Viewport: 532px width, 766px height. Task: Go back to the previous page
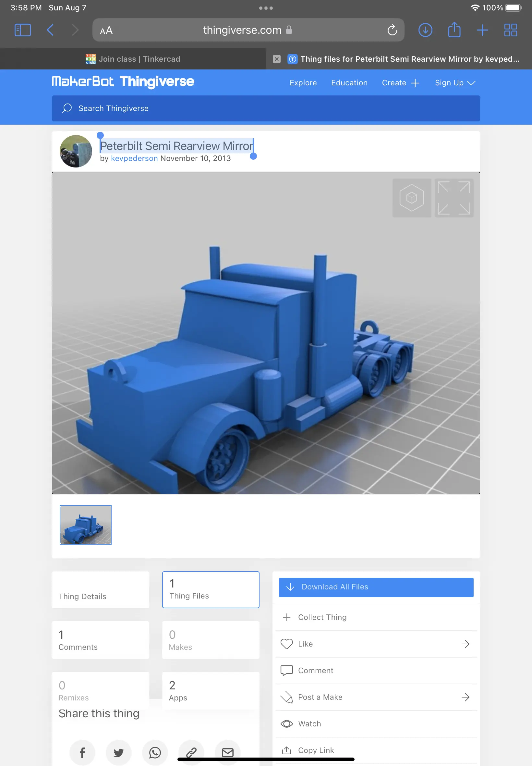point(50,30)
